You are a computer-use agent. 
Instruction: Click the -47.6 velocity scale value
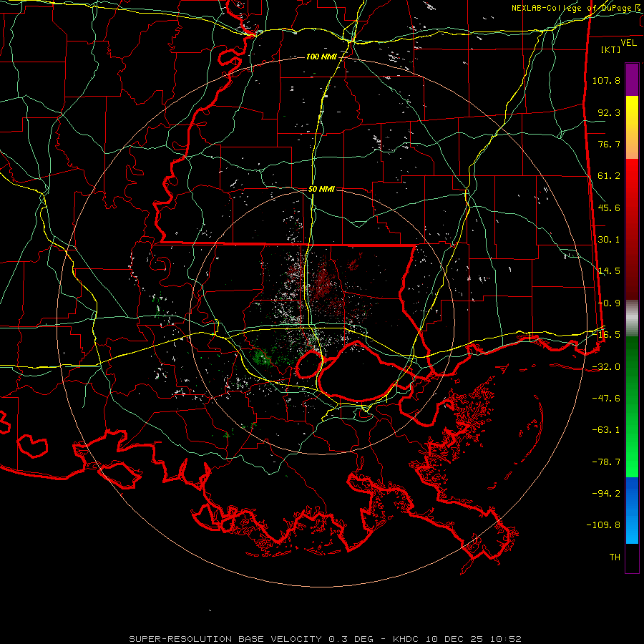point(606,399)
